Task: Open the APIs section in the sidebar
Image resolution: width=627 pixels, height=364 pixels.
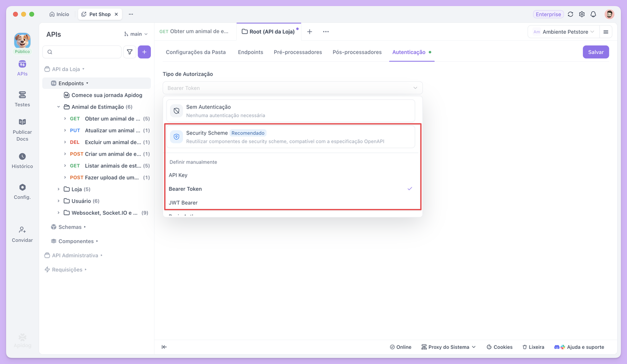Action: pyautogui.click(x=22, y=68)
